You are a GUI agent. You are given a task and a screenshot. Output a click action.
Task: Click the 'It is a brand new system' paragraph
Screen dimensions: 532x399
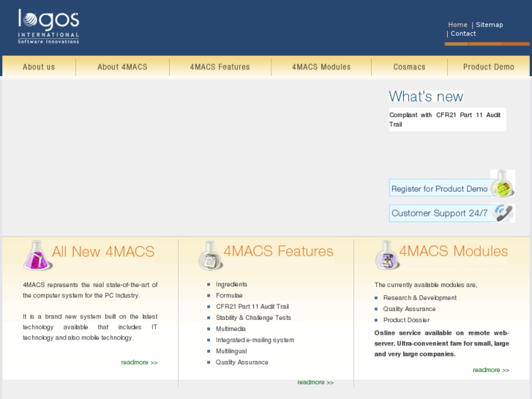tap(90, 327)
